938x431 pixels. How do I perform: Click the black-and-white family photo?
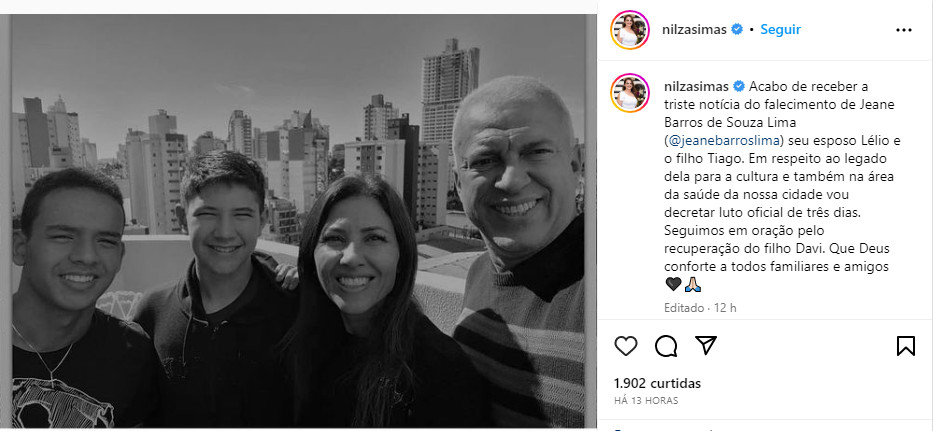pyautogui.click(x=298, y=220)
